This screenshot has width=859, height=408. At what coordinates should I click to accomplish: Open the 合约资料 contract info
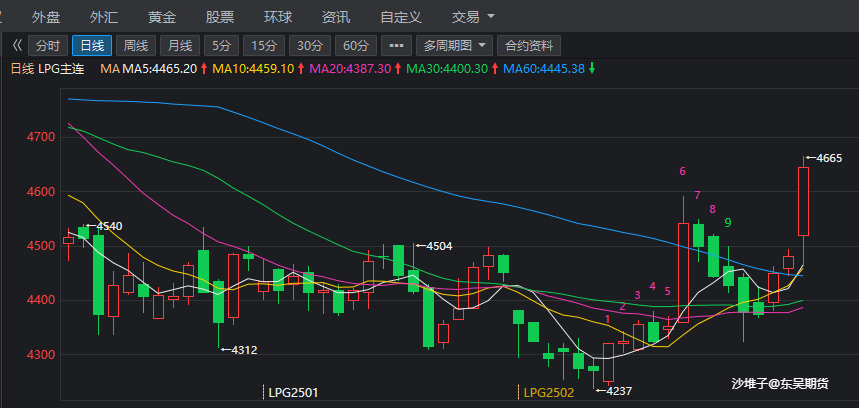pos(529,45)
